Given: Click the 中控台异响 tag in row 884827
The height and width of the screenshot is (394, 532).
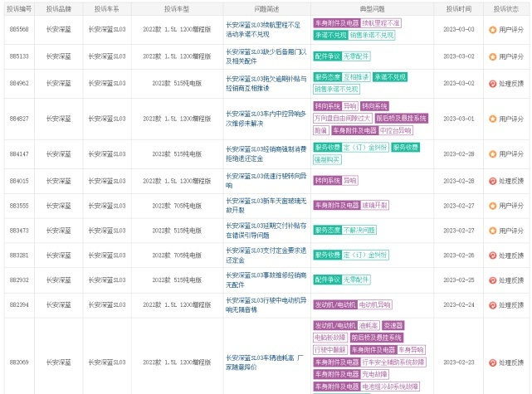Looking at the screenshot, I should (396, 130).
